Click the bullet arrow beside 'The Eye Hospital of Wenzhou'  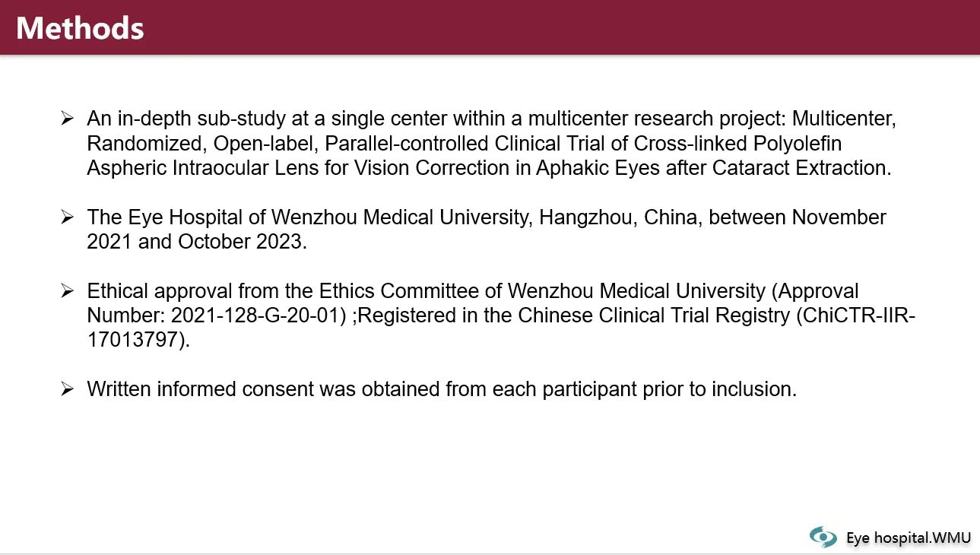tap(67, 217)
